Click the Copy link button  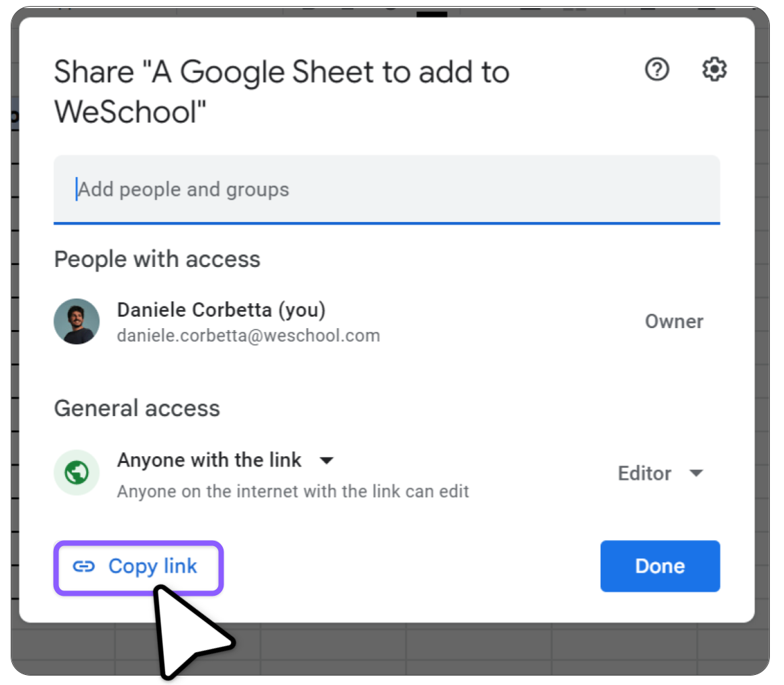(138, 568)
